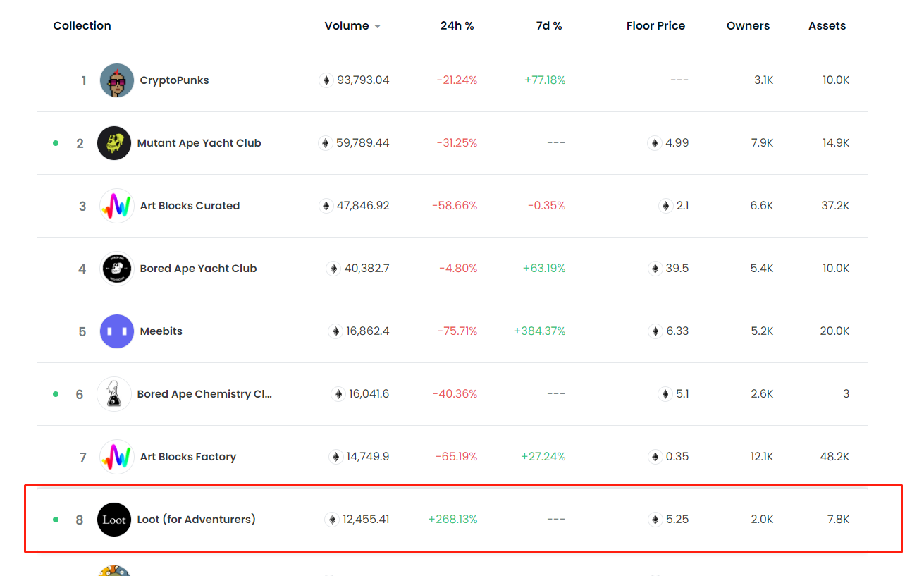Click the green dot next to Loot rank 8
This screenshot has height=576, width=924.
(x=56, y=520)
